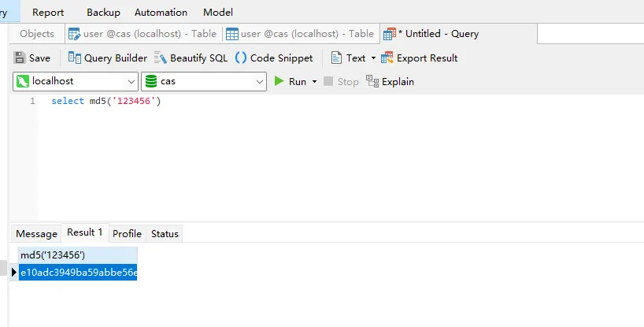The height and width of the screenshot is (327, 644).
Task: Switch to second user @cas table tab
Action: 300,34
